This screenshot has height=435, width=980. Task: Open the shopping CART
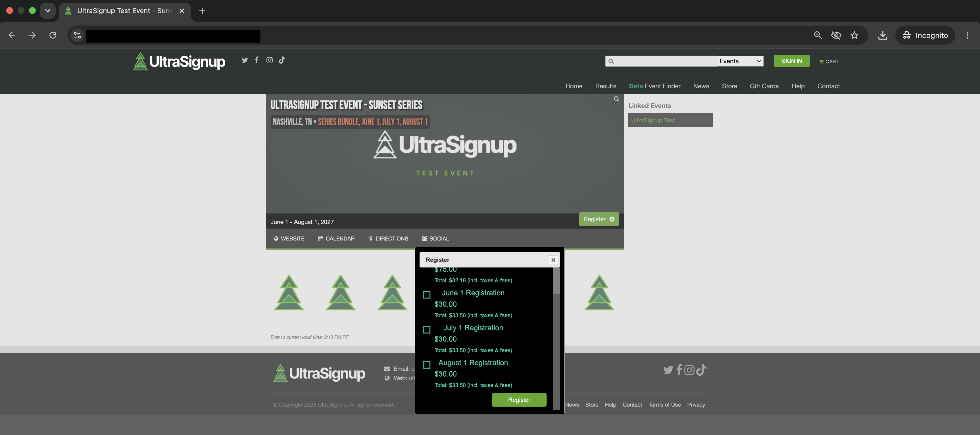pos(829,61)
